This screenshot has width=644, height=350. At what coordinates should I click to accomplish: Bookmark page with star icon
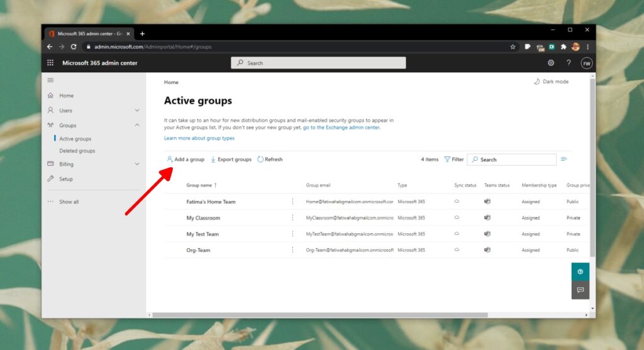[513, 46]
